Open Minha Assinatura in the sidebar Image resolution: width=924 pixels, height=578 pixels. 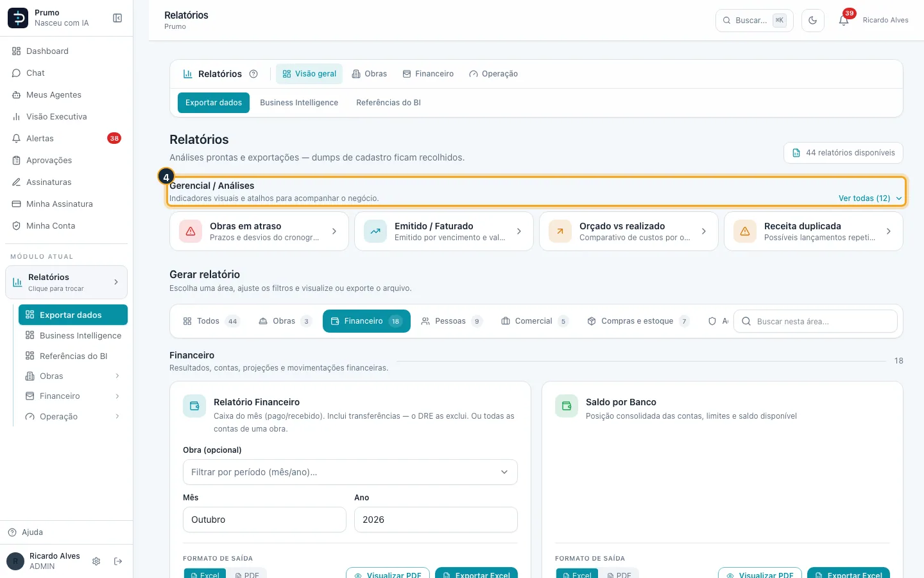(67, 204)
